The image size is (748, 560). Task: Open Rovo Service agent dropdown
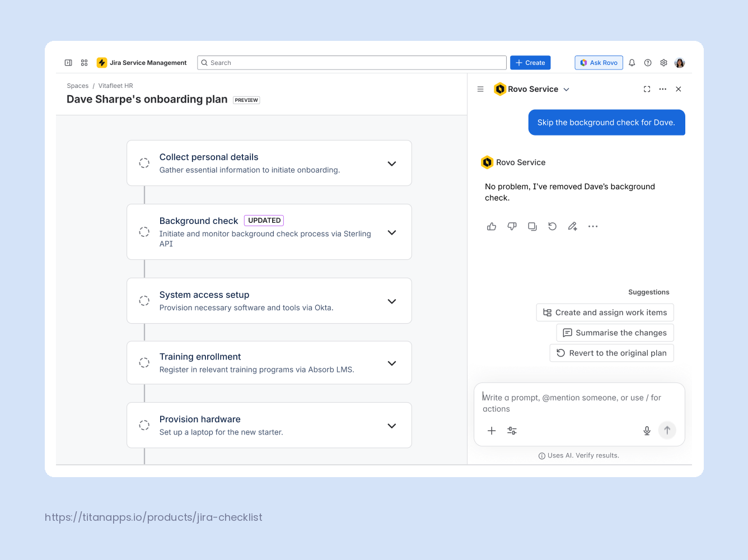tap(532, 89)
